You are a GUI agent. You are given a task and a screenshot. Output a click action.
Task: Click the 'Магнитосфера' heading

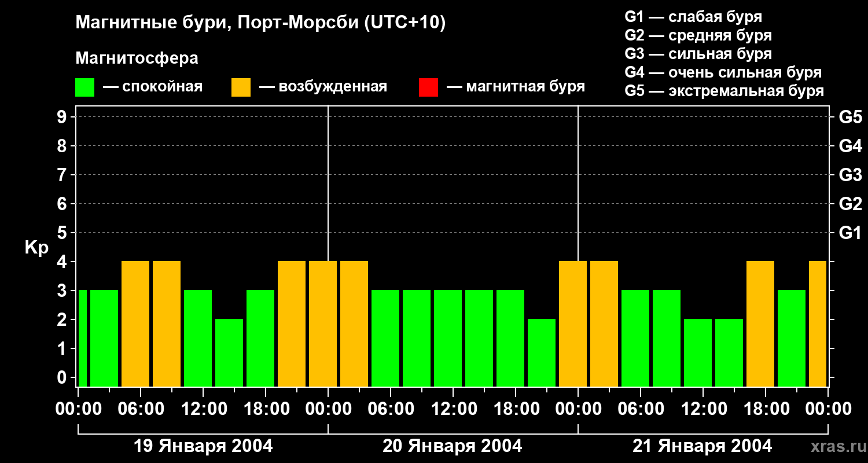tap(137, 58)
